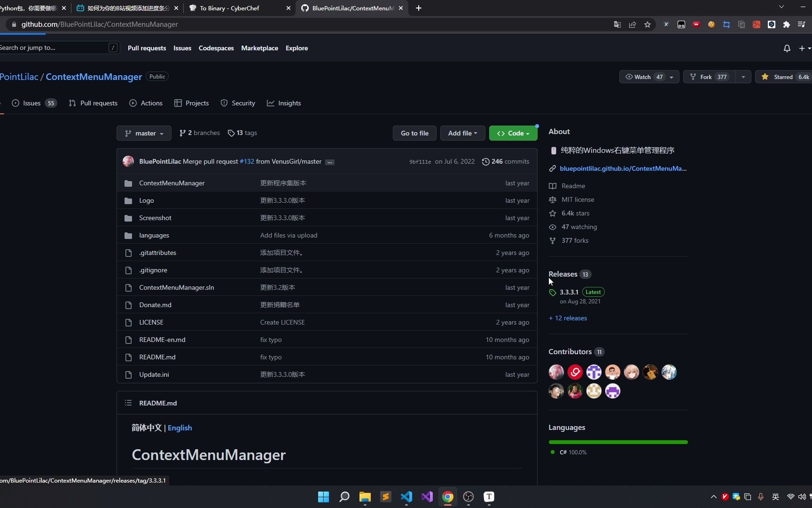Click the 47 watching eye icon

(553, 227)
